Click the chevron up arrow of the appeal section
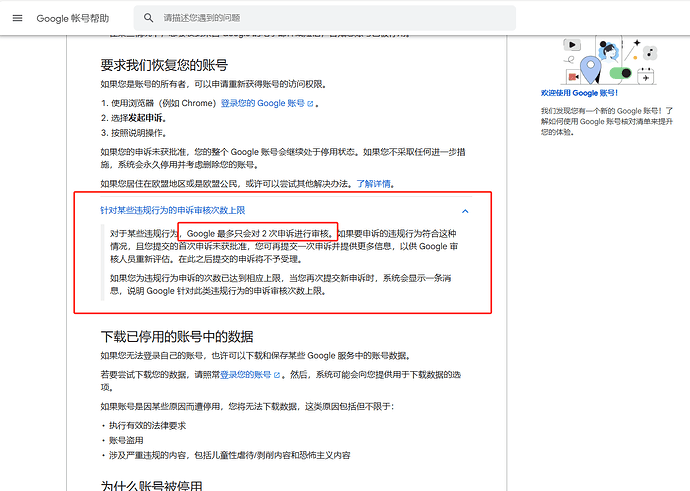This screenshot has width=690, height=491. [465, 211]
